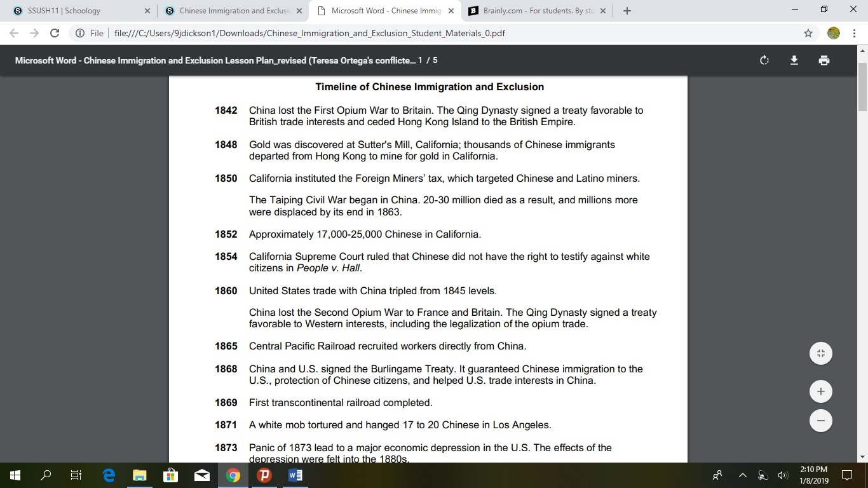Click the year '1860' in the timeline
This screenshot has height=488, width=868.
pos(226,291)
